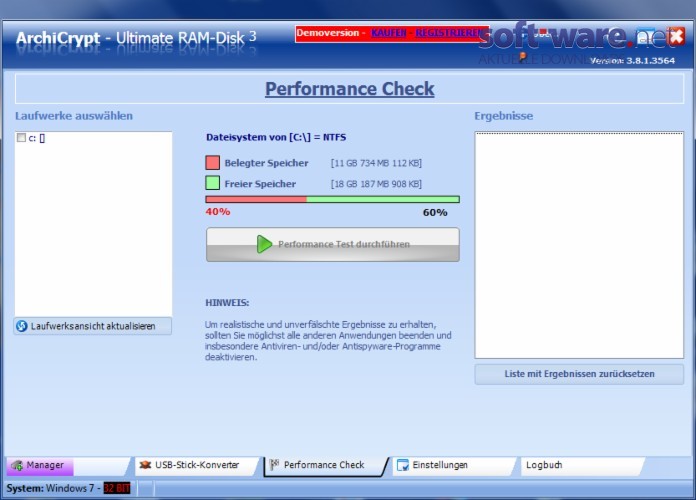Screen dimensions: 696x500
Task: Click the HINWEIS: heading
Action: (227, 303)
